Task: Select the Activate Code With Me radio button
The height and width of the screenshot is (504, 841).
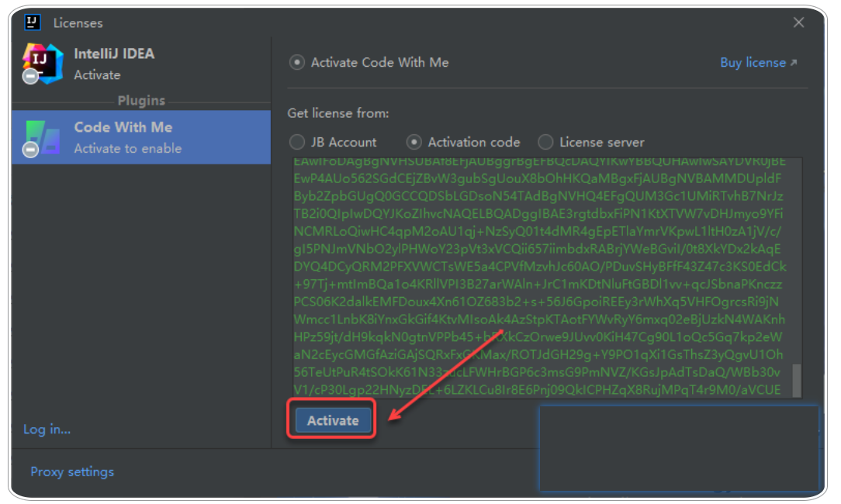Action: point(296,63)
